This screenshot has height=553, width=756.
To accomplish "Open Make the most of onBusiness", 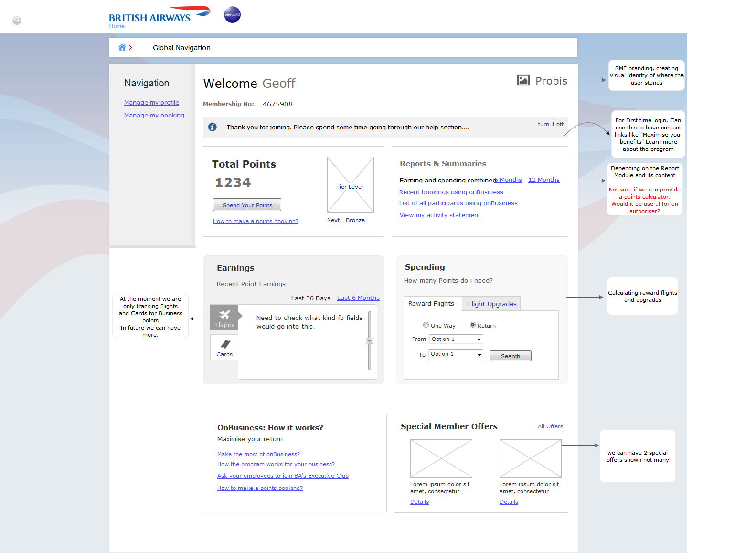I will click(258, 454).
